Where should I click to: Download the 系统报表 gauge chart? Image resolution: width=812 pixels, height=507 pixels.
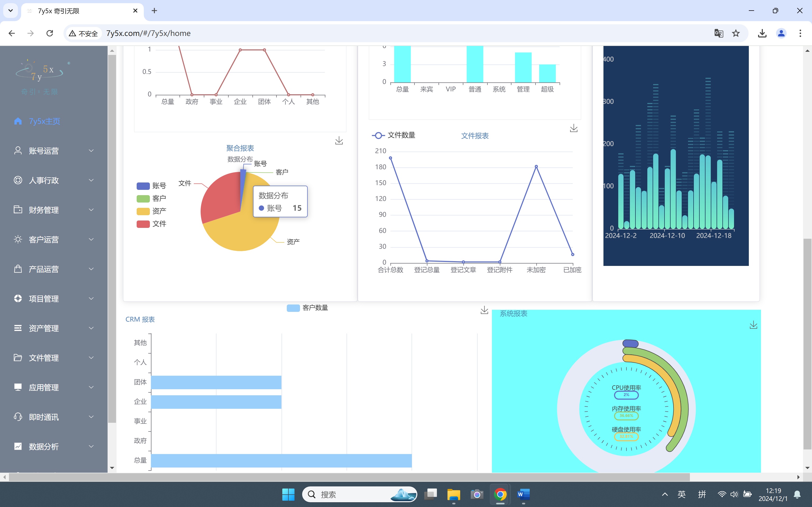click(x=753, y=325)
